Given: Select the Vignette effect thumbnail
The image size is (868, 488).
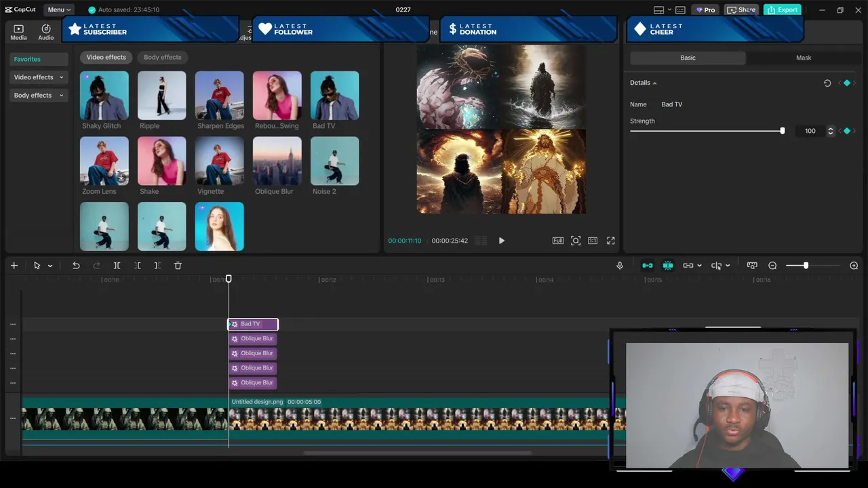Looking at the screenshot, I should pyautogui.click(x=219, y=161).
